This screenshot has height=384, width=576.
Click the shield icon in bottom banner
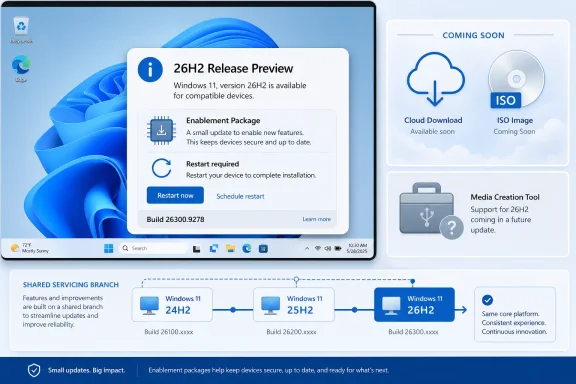34,370
